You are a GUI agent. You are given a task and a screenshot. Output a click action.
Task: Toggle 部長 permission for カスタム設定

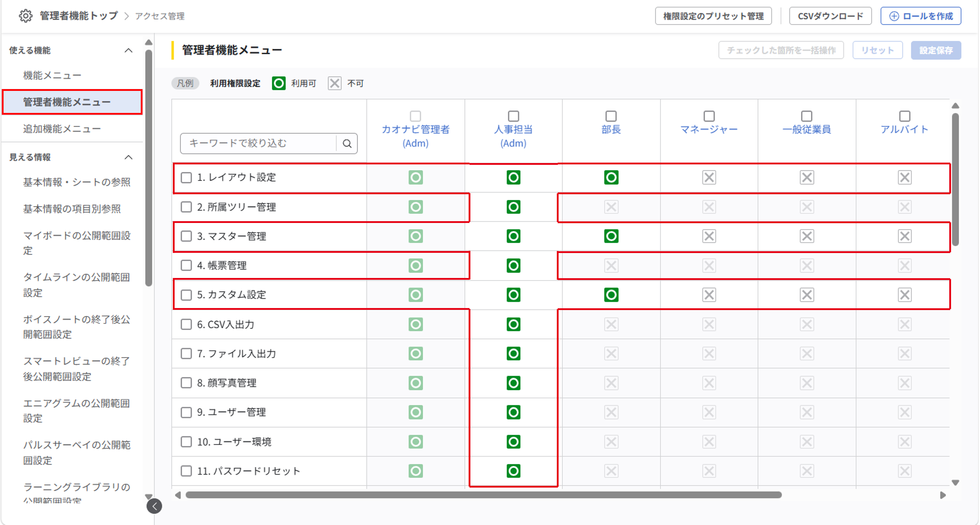(x=611, y=295)
